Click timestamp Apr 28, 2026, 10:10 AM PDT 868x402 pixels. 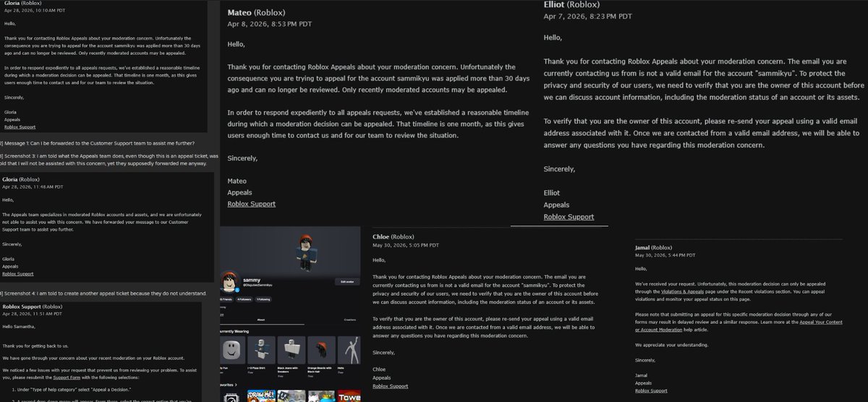pos(35,12)
